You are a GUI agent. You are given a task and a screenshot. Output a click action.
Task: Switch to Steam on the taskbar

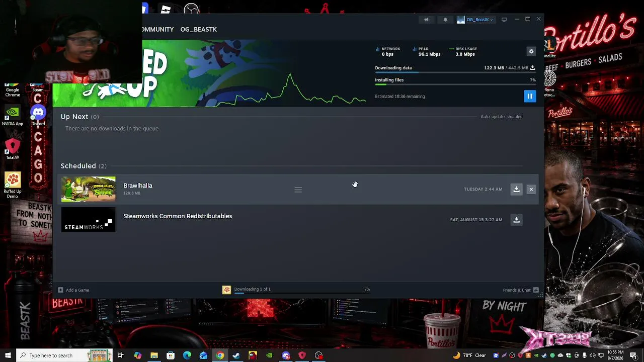[x=236, y=355]
